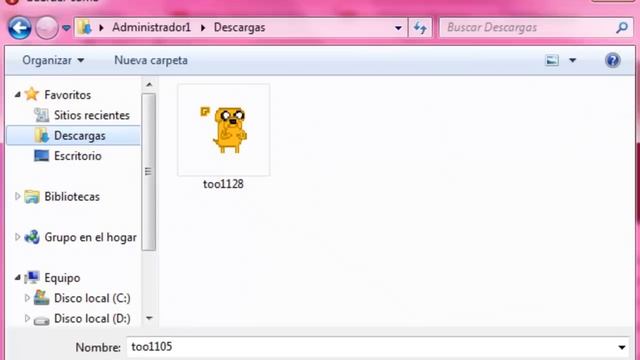Expand Disco local (C:)
Viewport: 640px width, 360px height.
(27, 298)
